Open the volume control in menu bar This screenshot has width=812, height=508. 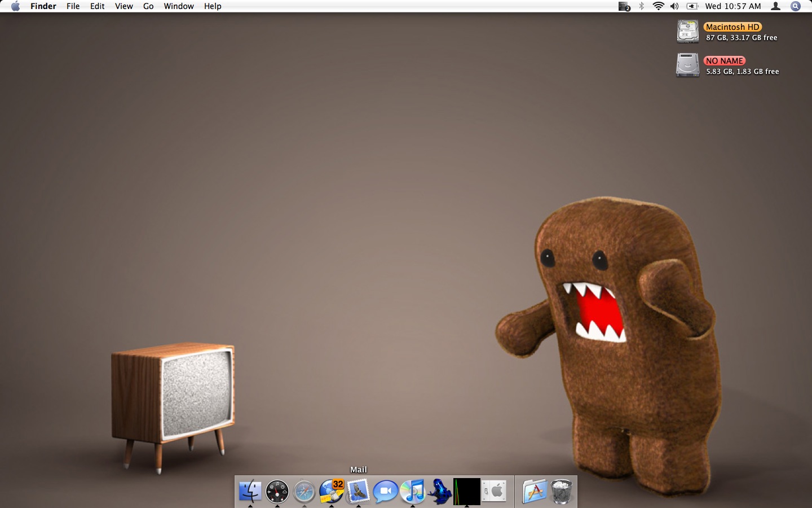point(674,6)
